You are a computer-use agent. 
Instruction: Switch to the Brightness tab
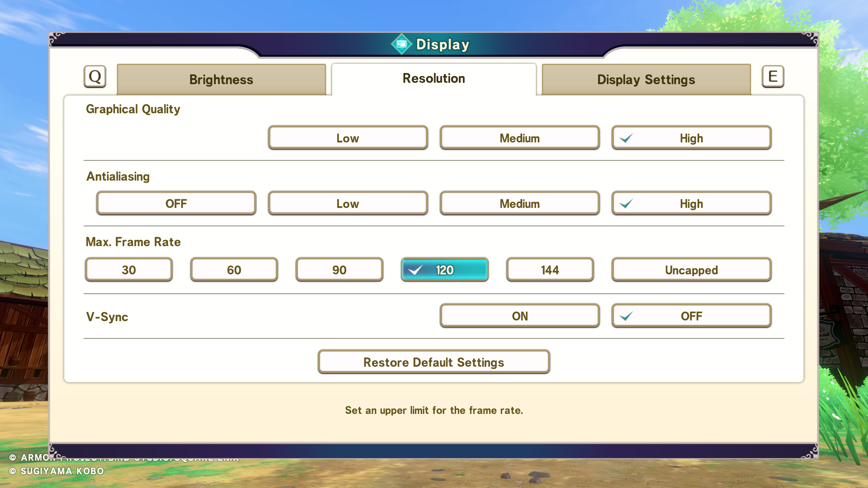221,80
